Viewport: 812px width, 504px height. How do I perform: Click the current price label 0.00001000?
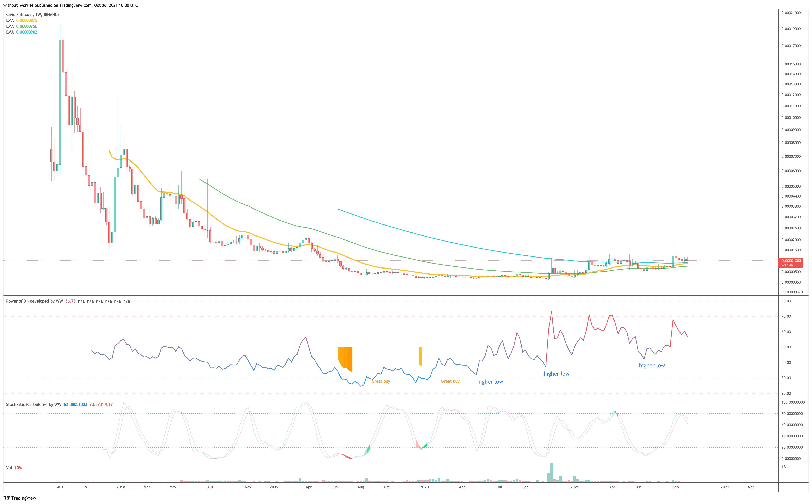click(x=791, y=261)
